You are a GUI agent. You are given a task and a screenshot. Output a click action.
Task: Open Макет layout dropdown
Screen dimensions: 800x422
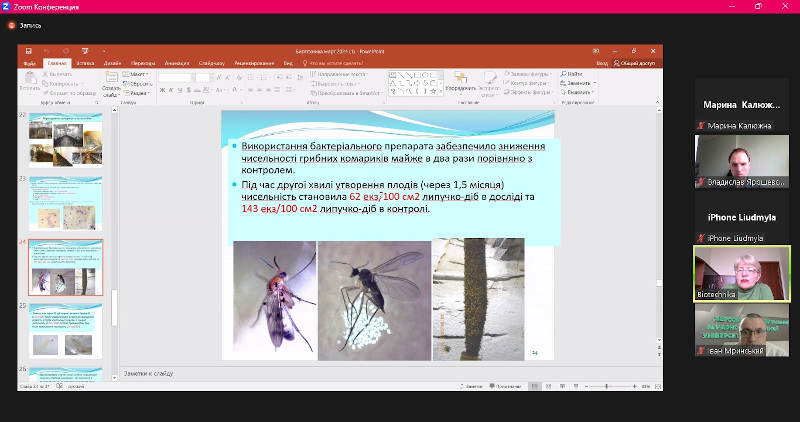pos(135,75)
